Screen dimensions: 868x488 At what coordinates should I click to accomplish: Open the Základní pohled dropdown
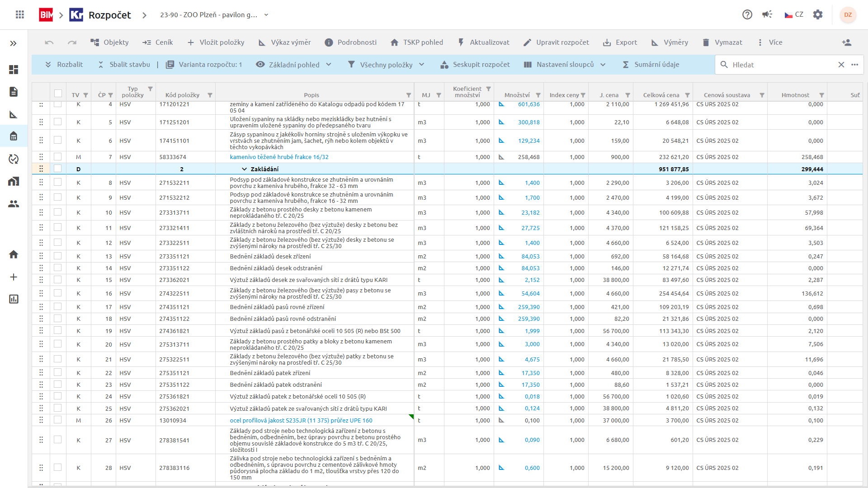tap(294, 65)
